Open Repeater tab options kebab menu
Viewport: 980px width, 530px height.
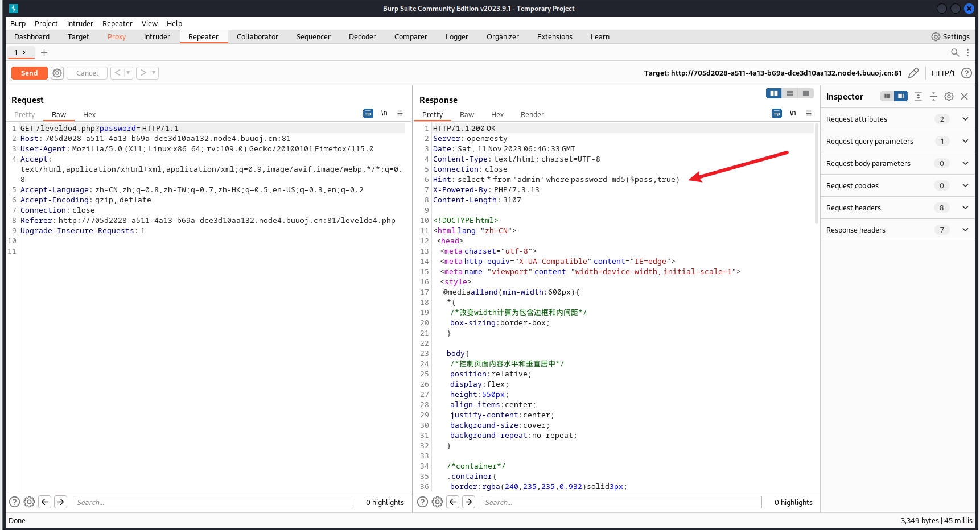pyautogui.click(x=967, y=52)
